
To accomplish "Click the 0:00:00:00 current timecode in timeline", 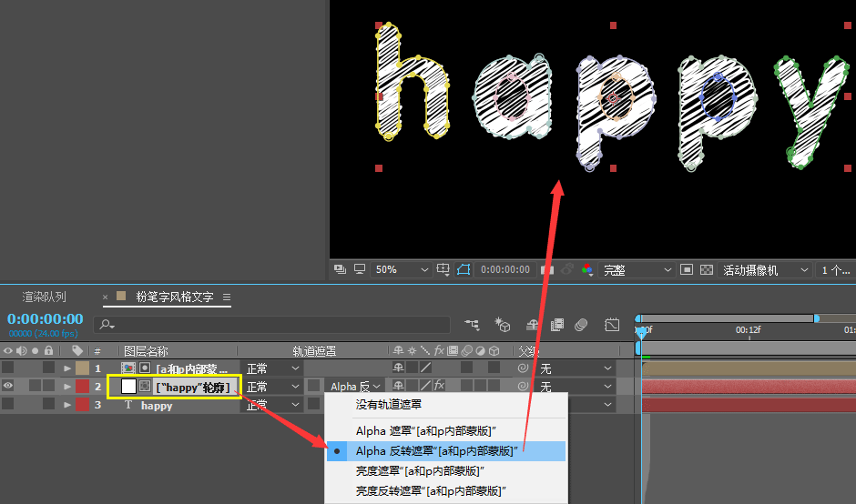I will 45,319.
